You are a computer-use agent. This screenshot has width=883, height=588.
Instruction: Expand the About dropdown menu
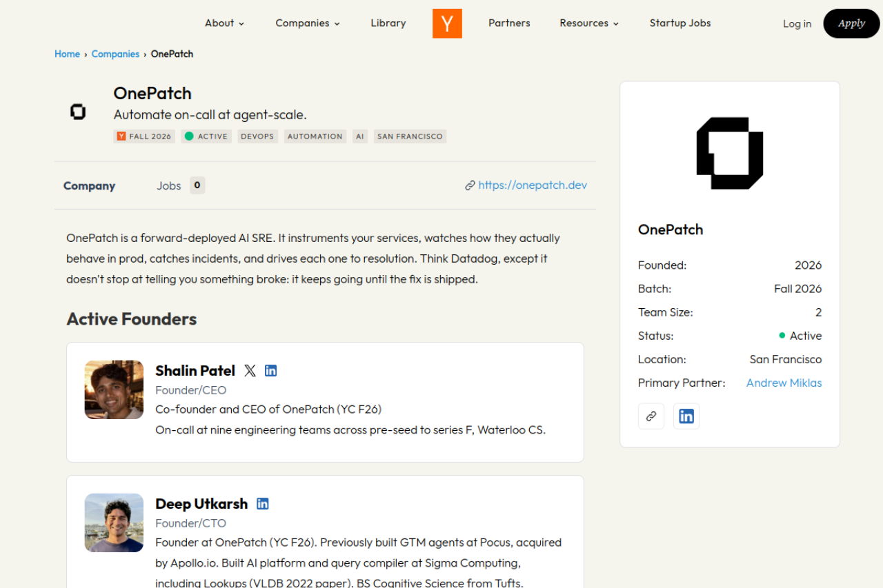pos(225,23)
